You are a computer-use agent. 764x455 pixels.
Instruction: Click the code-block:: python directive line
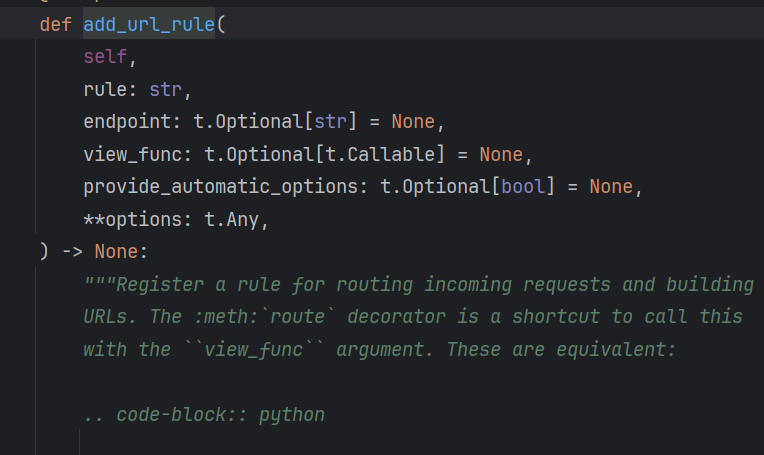(x=204, y=414)
